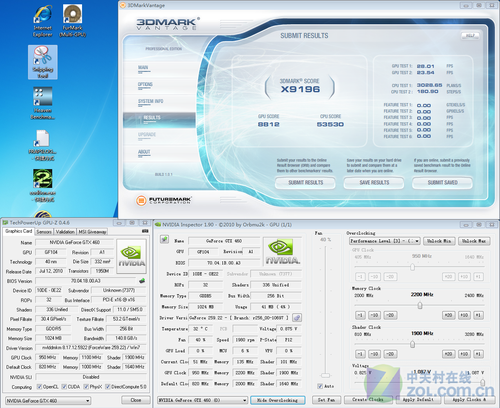Click Unlock Min button
The width and height of the screenshot is (500, 408).
click(439, 241)
